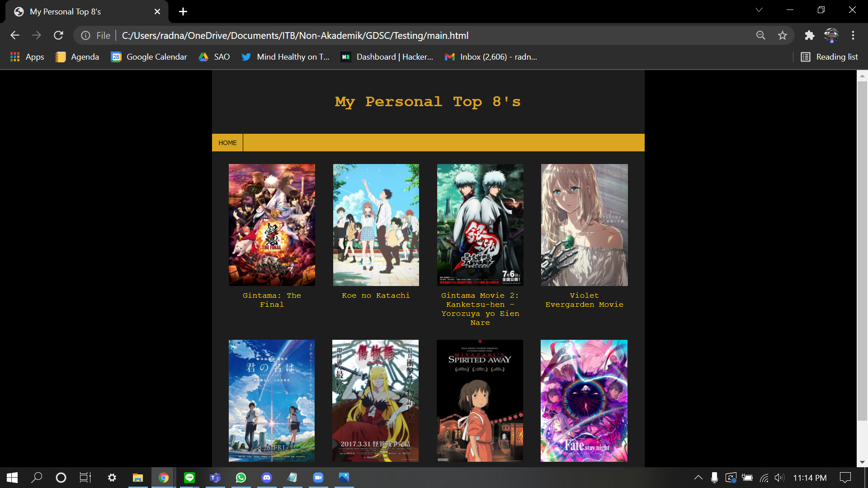Expand the tab search chevron
The width and height of the screenshot is (868, 488).
click(759, 10)
